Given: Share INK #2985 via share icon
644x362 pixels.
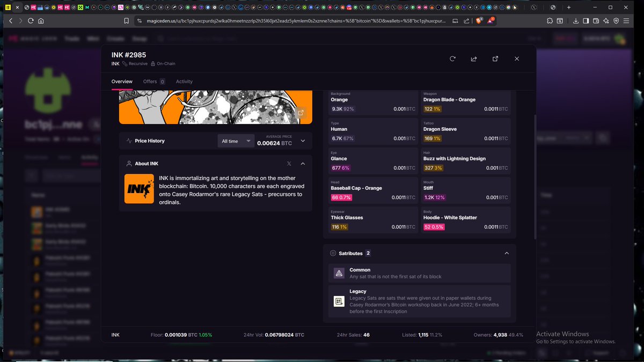Looking at the screenshot, I should (474, 59).
